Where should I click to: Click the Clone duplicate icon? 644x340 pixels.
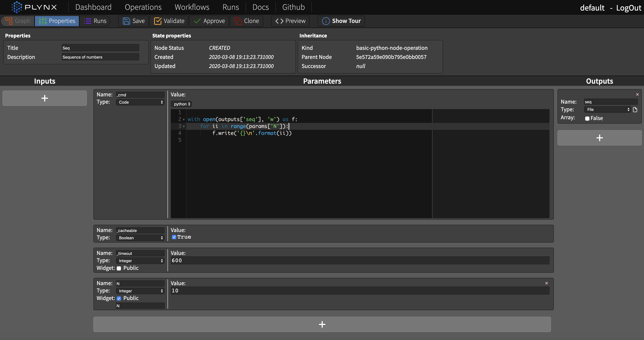click(x=238, y=21)
